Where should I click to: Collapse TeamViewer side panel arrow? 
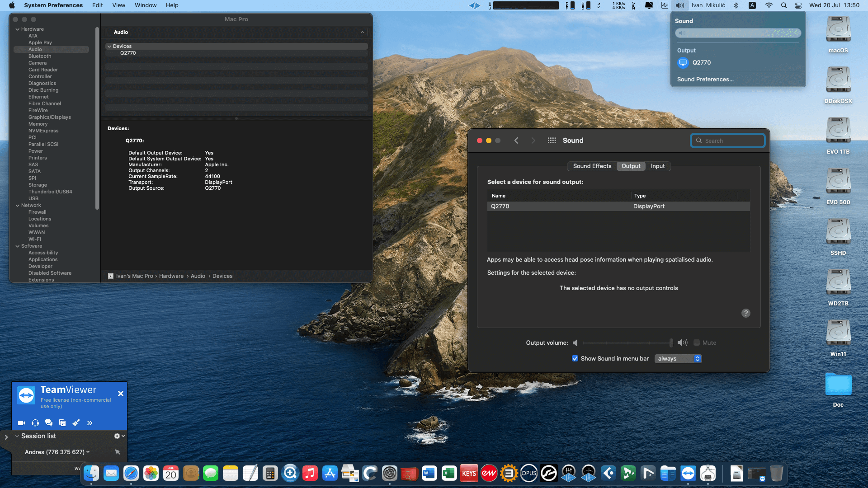point(6,437)
